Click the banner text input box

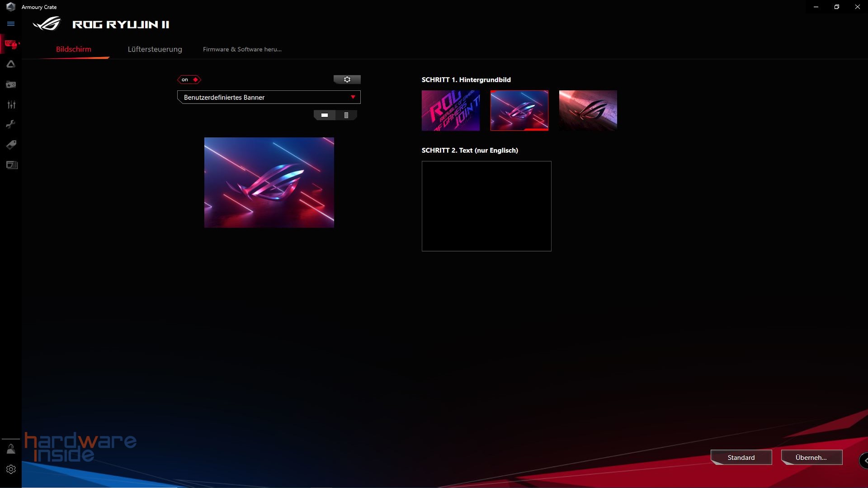(x=486, y=206)
